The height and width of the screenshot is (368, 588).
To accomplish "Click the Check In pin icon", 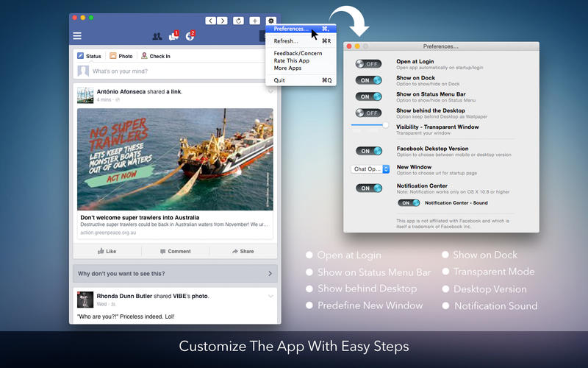I will point(144,56).
